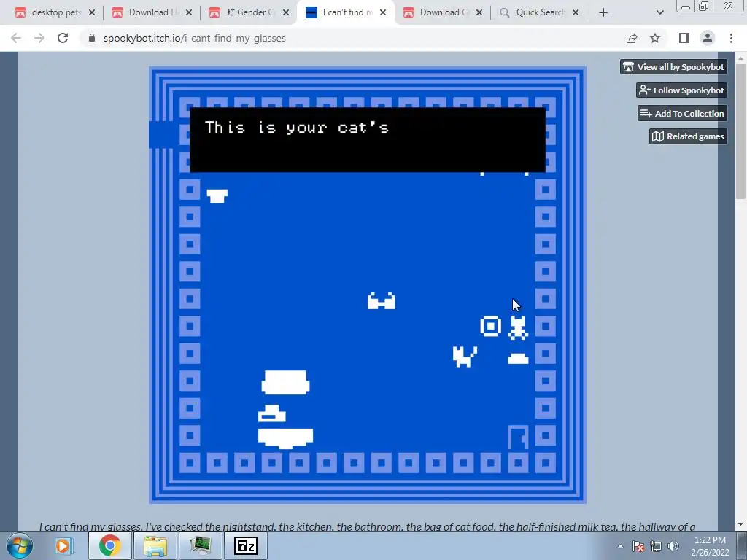The image size is (747, 560).
Task: Close the Download G tab
Action: [x=479, y=12]
